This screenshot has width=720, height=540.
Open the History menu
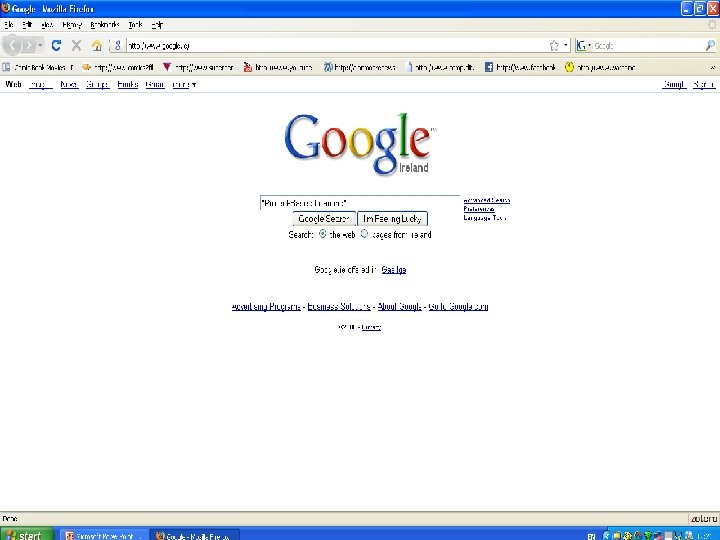pyautogui.click(x=72, y=25)
